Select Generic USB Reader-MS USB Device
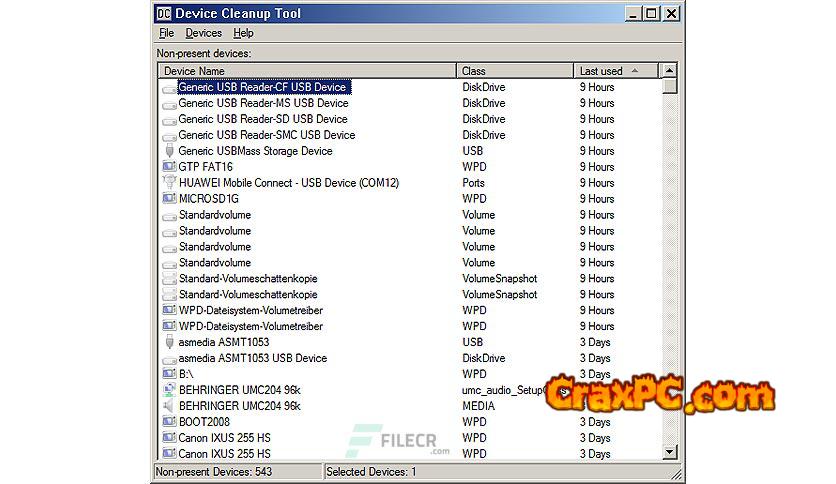The height and width of the screenshot is (484, 836). [x=263, y=103]
